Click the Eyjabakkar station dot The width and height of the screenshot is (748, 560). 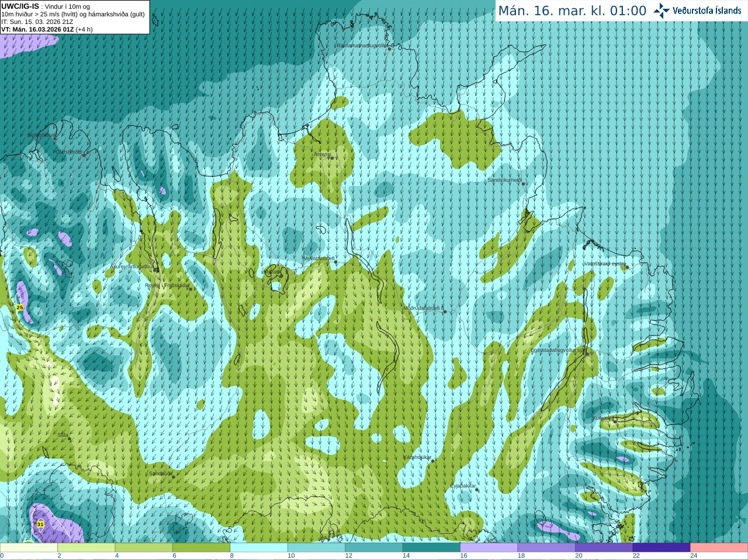(x=477, y=489)
